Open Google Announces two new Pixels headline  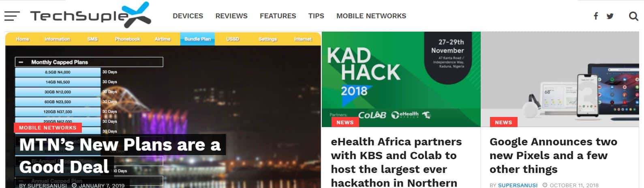(553, 156)
